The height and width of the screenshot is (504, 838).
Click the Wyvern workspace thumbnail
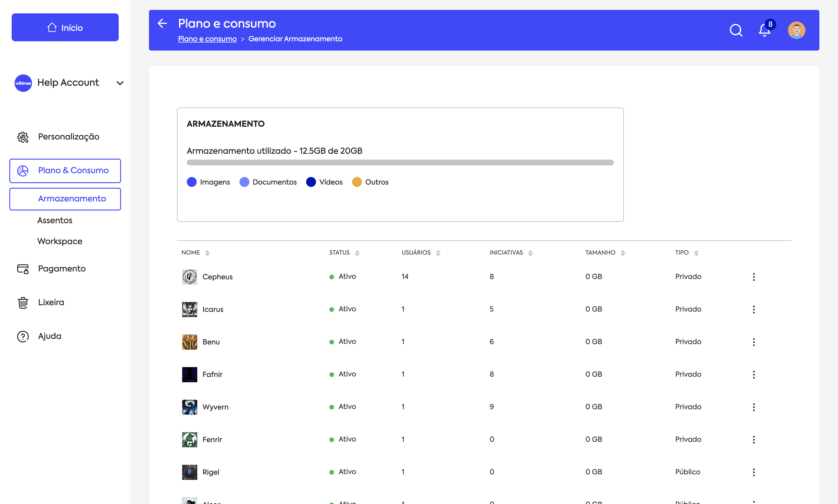click(189, 407)
